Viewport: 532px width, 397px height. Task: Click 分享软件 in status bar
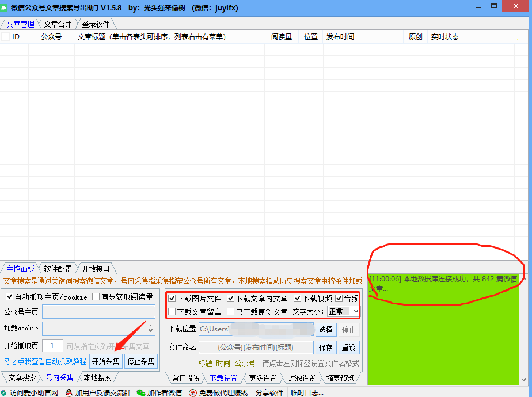[x=269, y=392]
